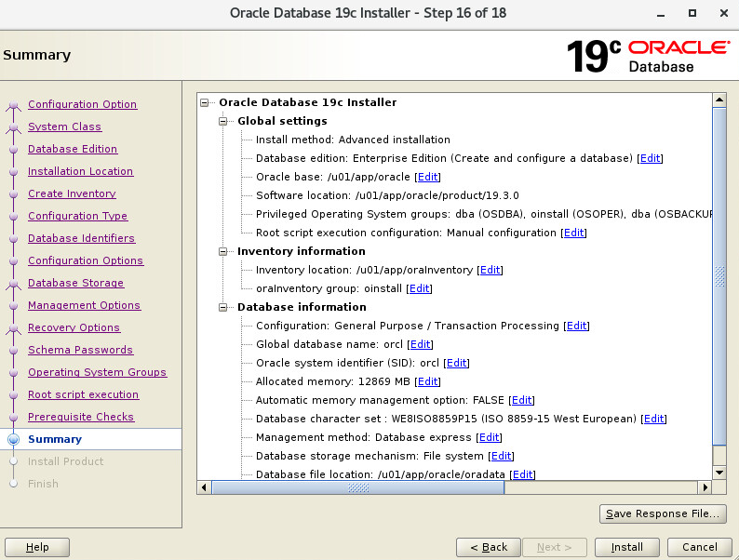Screen dimensions: 739x560
Task: Click the Configuration Option step bullet
Action: tap(14, 105)
